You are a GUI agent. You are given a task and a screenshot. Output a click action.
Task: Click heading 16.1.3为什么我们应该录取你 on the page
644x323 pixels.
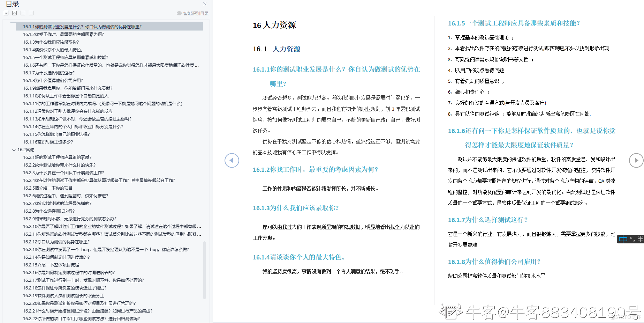(295, 208)
